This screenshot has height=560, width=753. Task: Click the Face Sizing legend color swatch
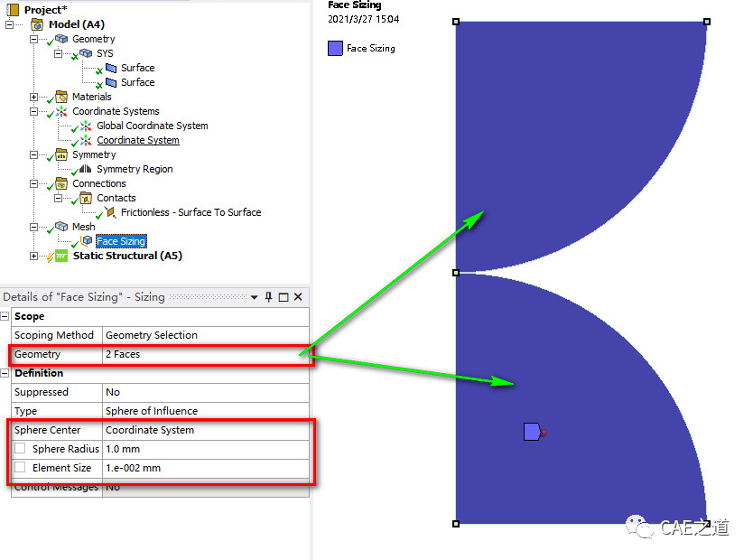[x=335, y=48]
